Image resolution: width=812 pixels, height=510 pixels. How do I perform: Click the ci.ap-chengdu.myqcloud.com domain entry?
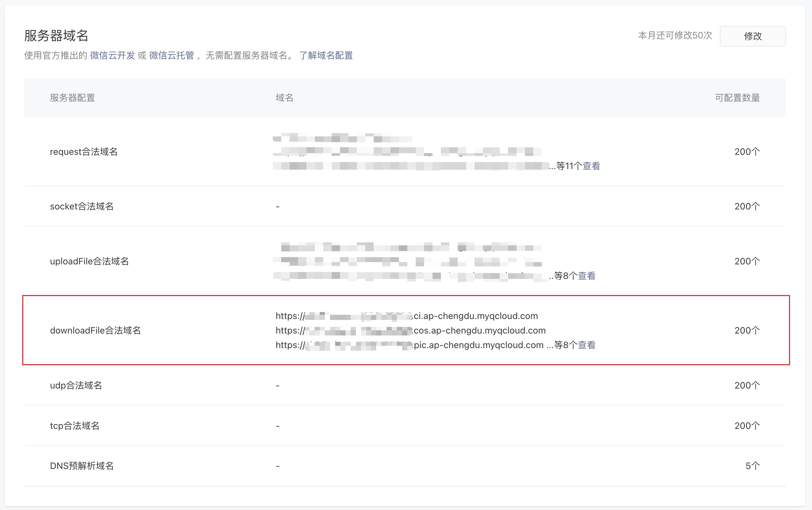pos(407,316)
